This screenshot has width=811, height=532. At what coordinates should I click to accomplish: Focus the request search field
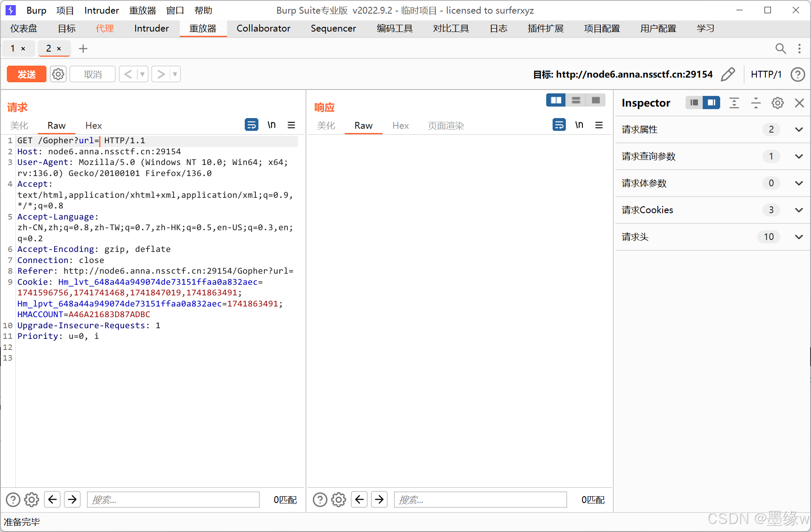point(173,500)
